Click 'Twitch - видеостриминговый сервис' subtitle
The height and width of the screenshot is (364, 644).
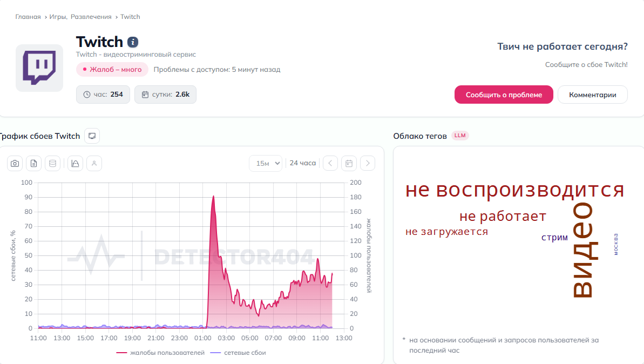[136, 54]
